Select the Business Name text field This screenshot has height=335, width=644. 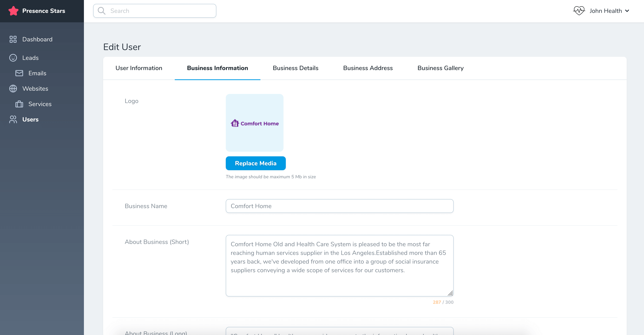pos(340,206)
